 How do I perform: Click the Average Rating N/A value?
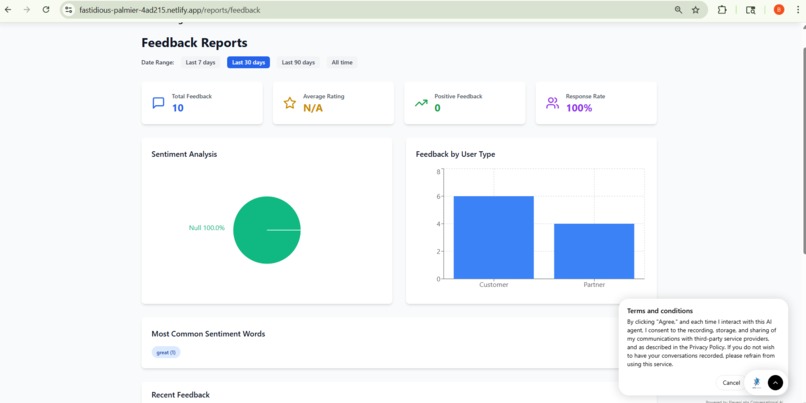[313, 108]
